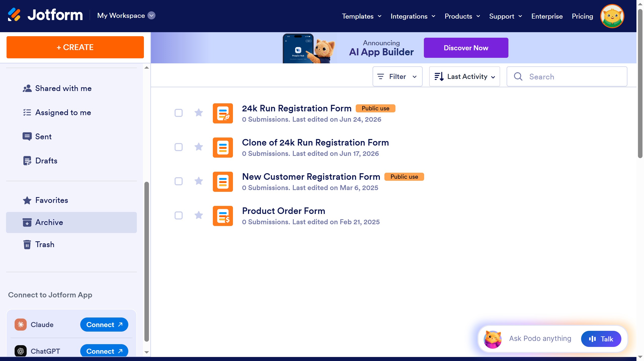Expand the My Workspace dropdown
This screenshot has height=361, width=644.
click(151, 16)
